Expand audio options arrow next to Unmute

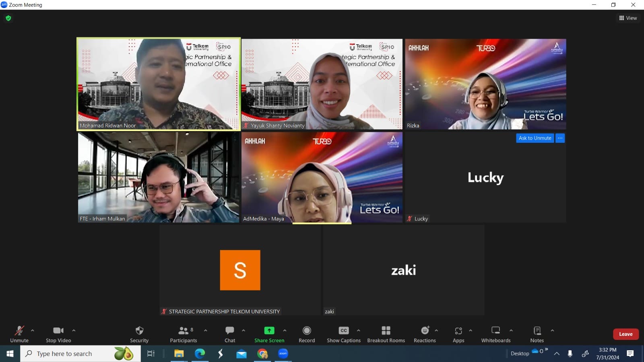33,331
